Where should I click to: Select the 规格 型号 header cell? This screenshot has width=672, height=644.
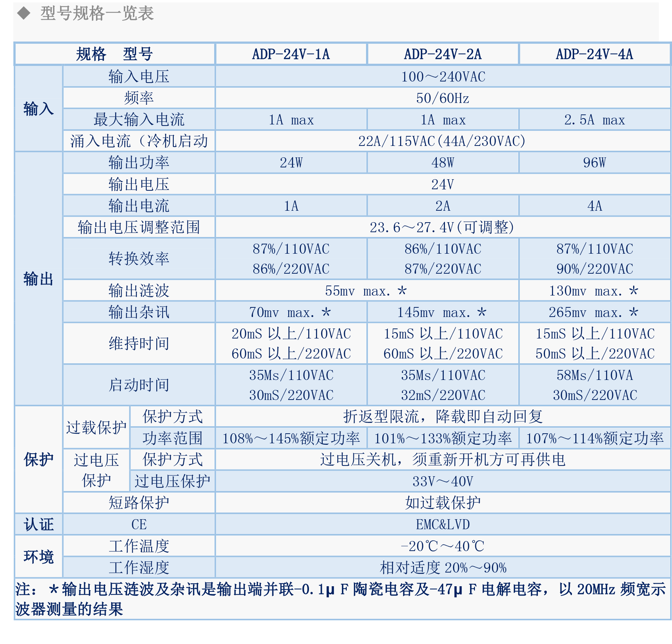114,54
